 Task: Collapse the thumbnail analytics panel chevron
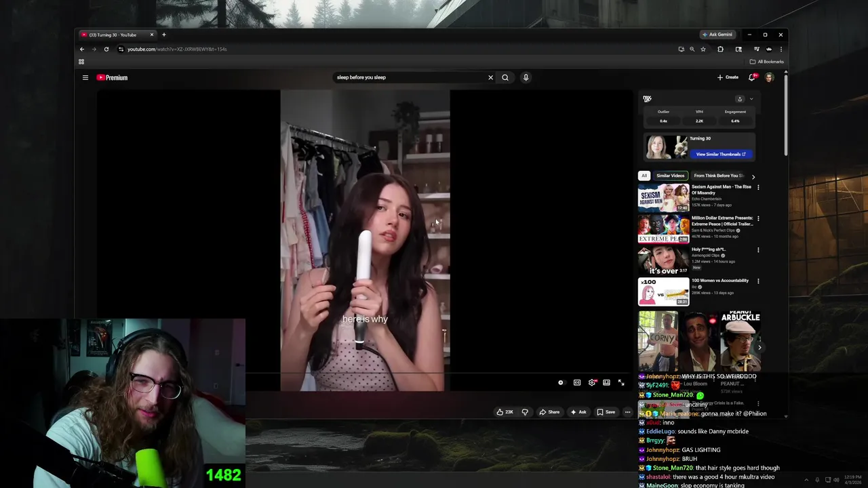click(751, 99)
